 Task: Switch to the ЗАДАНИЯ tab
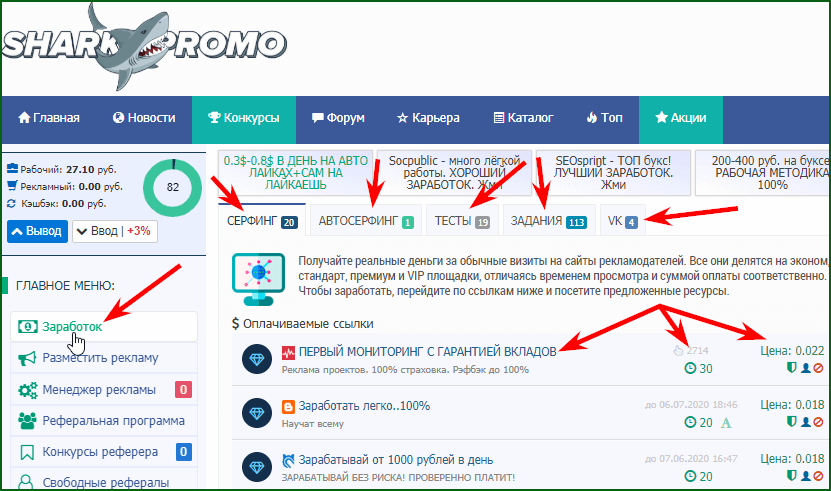(549, 221)
